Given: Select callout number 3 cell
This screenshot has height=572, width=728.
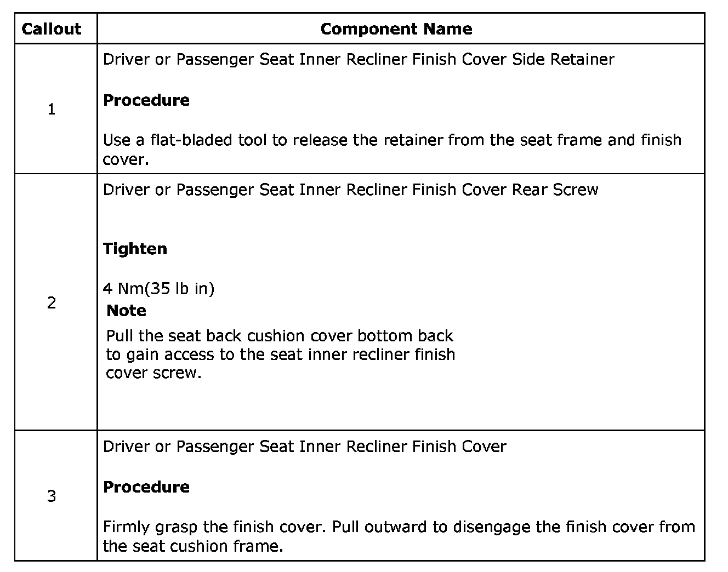Looking at the screenshot, I should tap(52, 496).
